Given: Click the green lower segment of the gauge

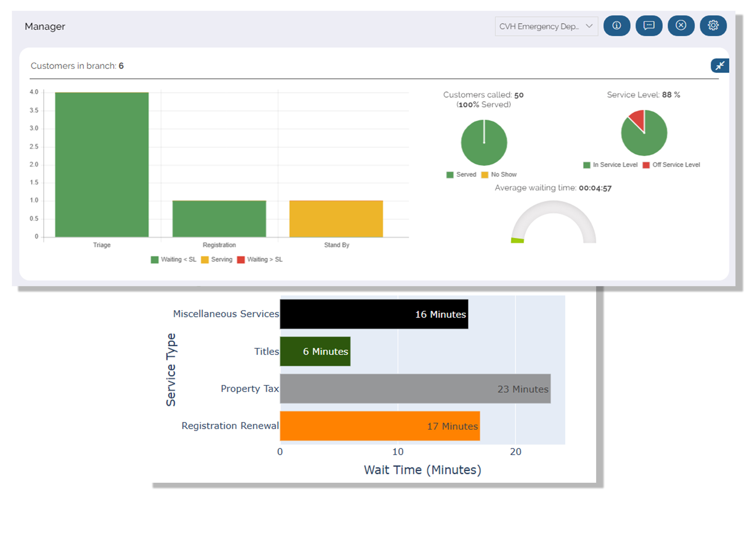Looking at the screenshot, I should 517,240.
